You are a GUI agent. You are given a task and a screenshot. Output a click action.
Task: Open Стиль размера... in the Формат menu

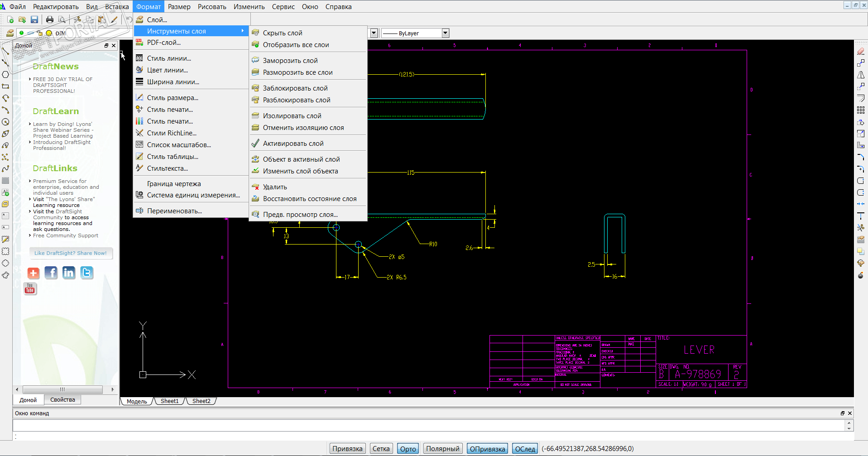[x=191, y=97]
